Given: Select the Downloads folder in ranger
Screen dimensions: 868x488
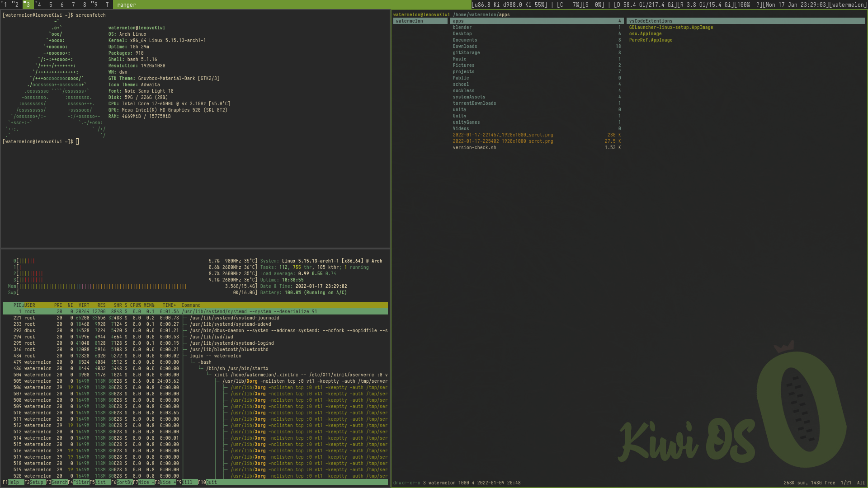Looking at the screenshot, I should [537, 47].
